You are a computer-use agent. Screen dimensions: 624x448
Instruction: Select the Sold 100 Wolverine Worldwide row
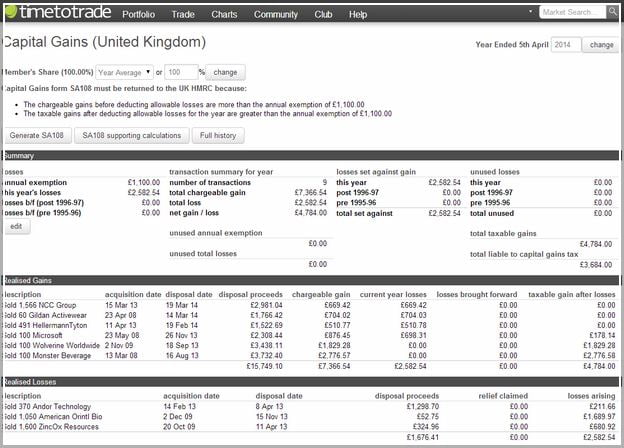pyautogui.click(x=310, y=345)
